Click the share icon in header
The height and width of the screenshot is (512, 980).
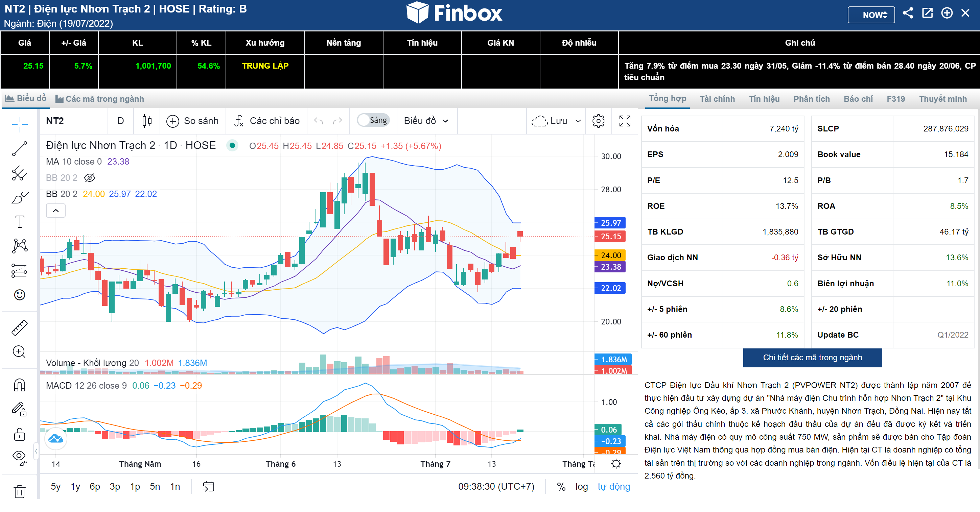[x=908, y=13]
